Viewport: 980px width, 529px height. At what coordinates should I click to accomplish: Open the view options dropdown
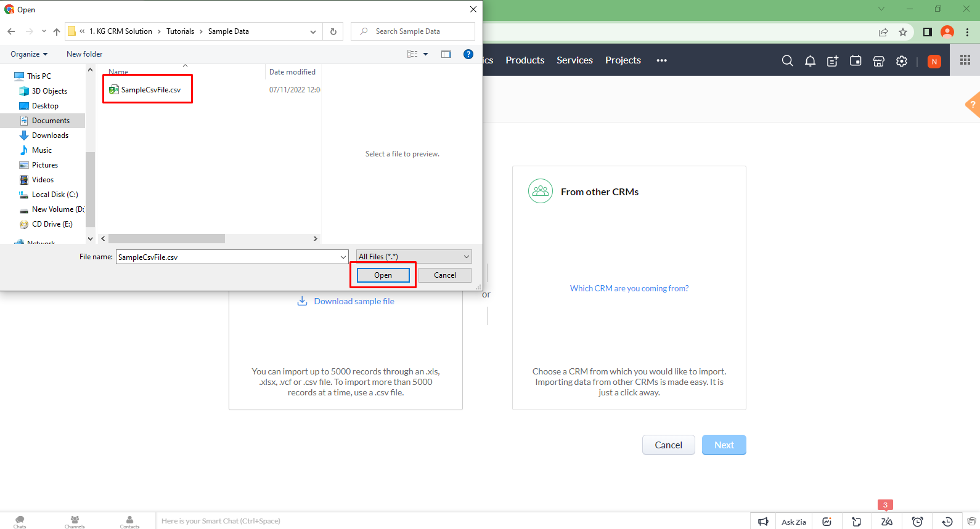click(425, 54)
